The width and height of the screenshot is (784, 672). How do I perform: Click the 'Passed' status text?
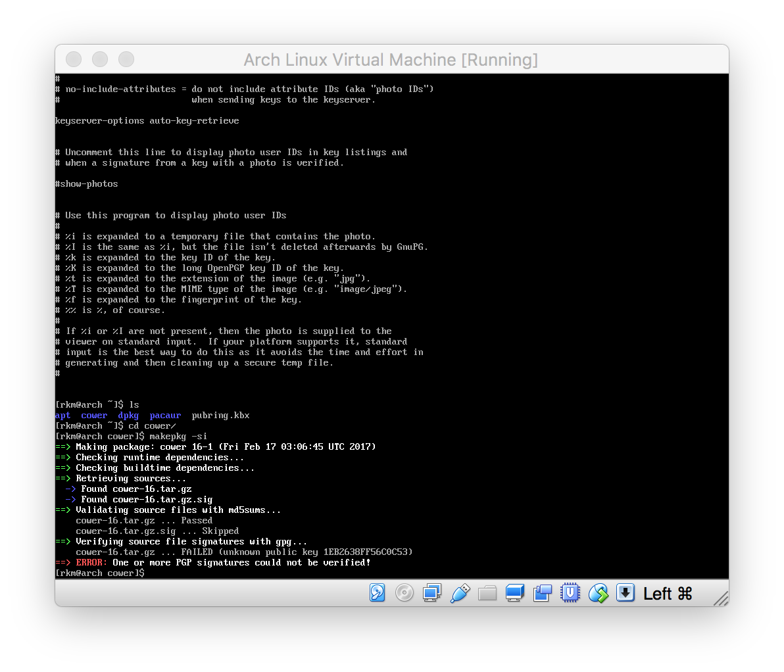coord(197,521)
